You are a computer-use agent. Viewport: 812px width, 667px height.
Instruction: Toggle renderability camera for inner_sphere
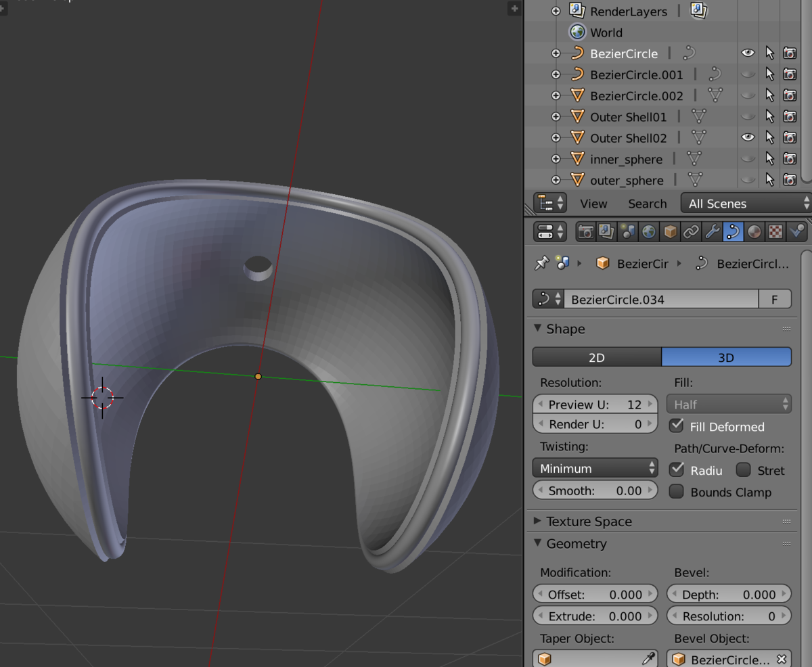pos(790,159)
